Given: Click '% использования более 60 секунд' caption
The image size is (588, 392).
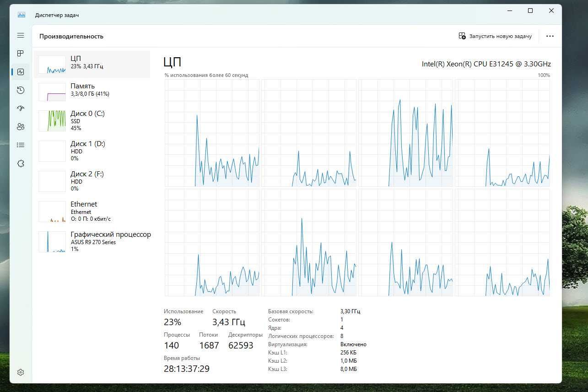Looking at the screenshot, I should pos(206,75).
